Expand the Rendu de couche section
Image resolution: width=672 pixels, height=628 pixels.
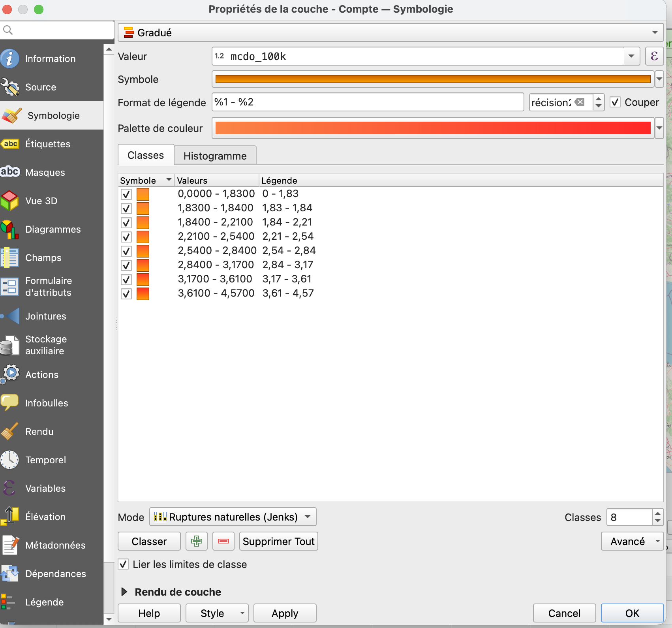tap(124, 592)
